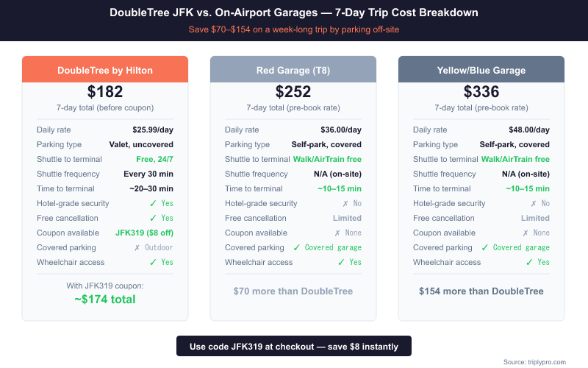The width and height of the screenshot is (588, 368).
Task: Click "$70 more than DoubleTree" text
Action: point(293,291)
